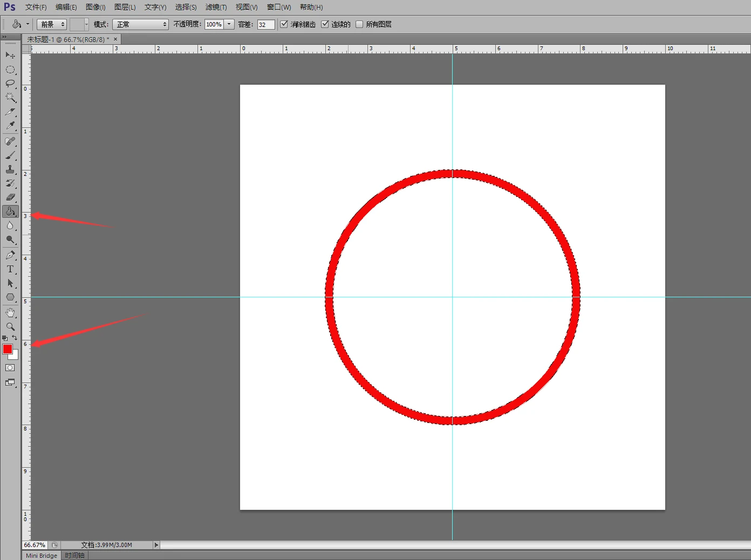
Task: Select the Move tool
Action: pyautogui.click(x=10, y=56)
